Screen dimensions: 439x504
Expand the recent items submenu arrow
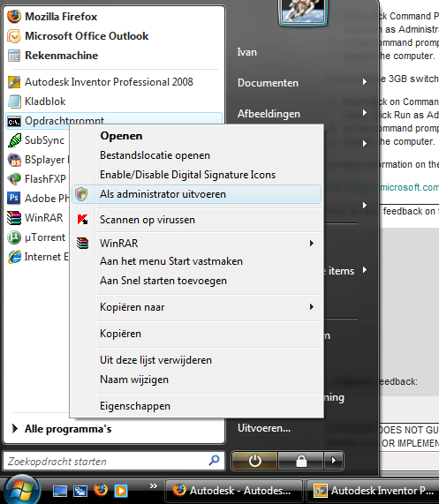[365, 270]
